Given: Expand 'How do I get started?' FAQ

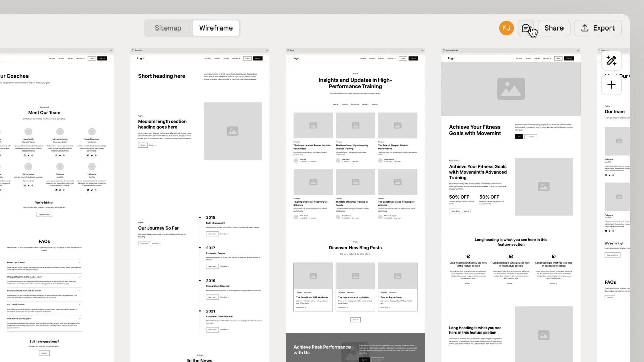Looking at the screenshot, I should point(44,262).
